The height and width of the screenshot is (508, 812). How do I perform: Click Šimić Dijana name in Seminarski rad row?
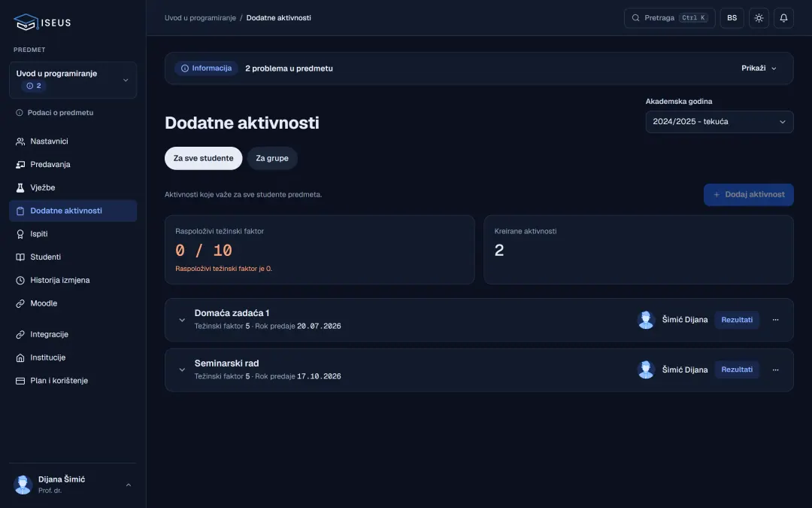[x=685, y=370]
